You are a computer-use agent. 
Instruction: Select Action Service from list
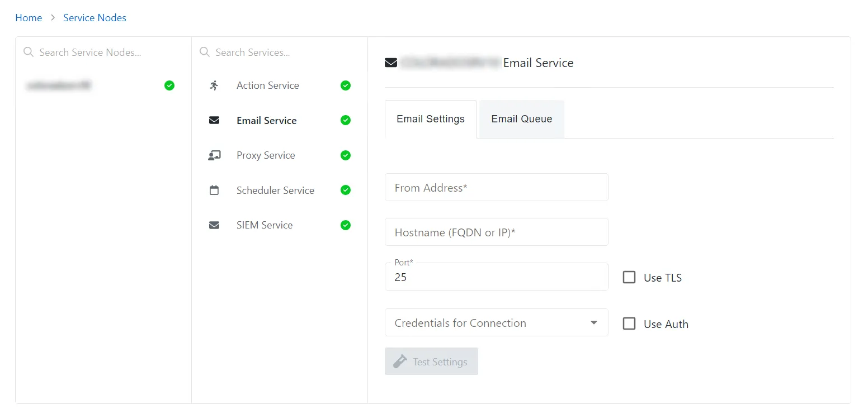(280, 85)
